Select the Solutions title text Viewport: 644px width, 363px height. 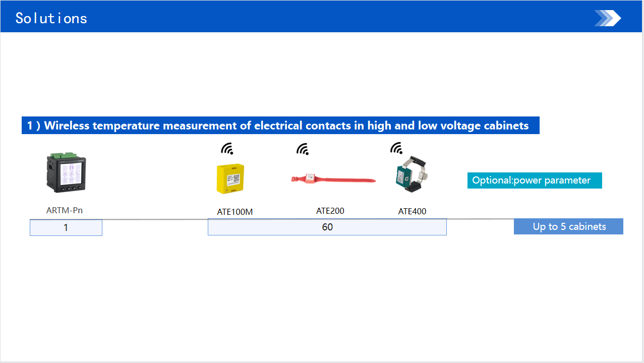coord(51,18)
